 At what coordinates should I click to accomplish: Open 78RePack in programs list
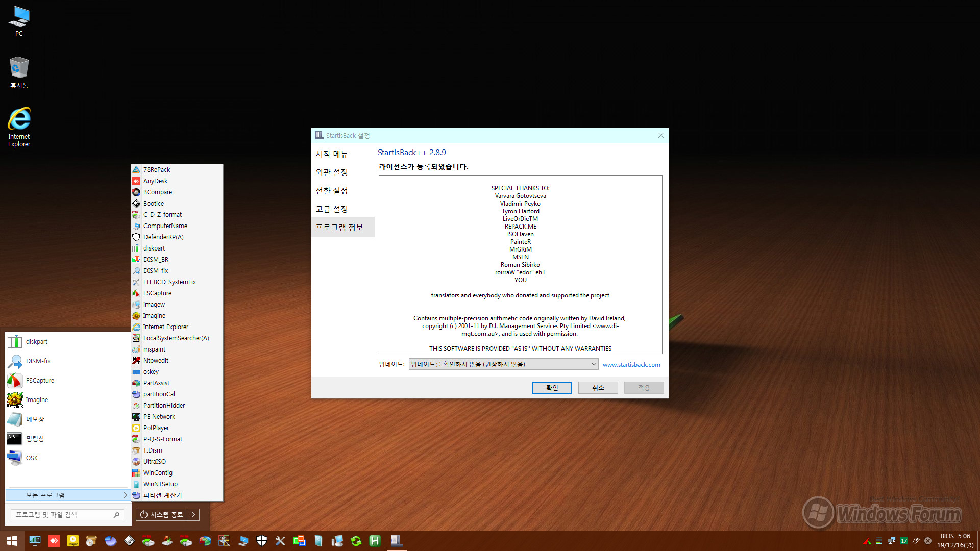click(x=177, y=170)
